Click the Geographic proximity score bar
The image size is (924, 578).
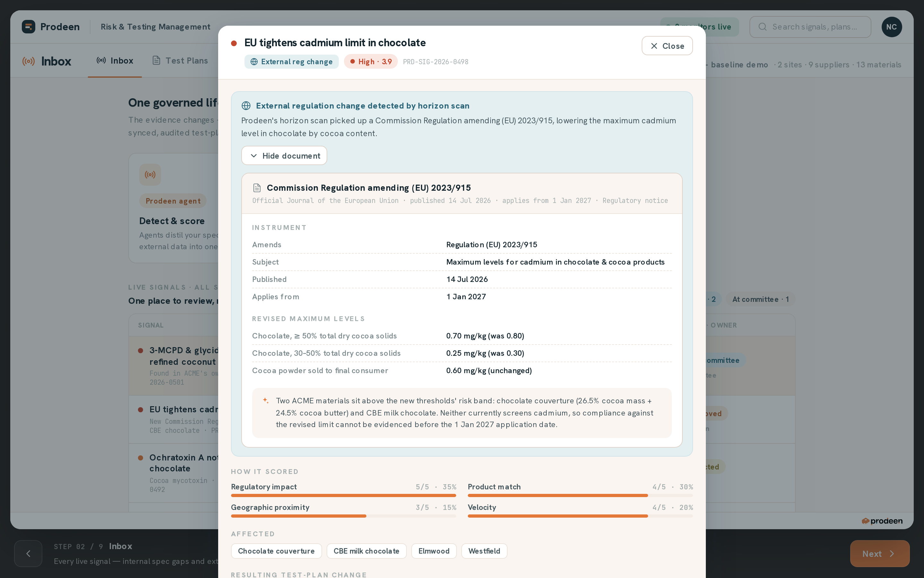(x=343, y=516)
